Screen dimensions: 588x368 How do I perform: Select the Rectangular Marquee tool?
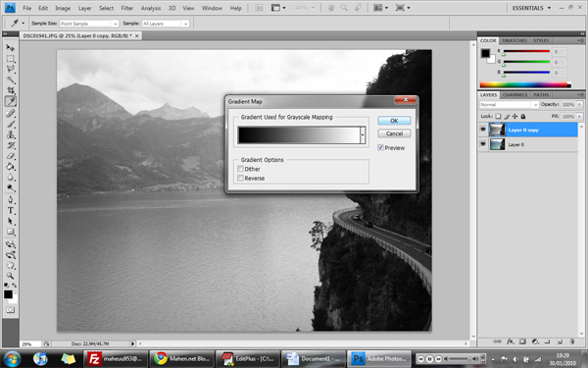click(10, 59)
